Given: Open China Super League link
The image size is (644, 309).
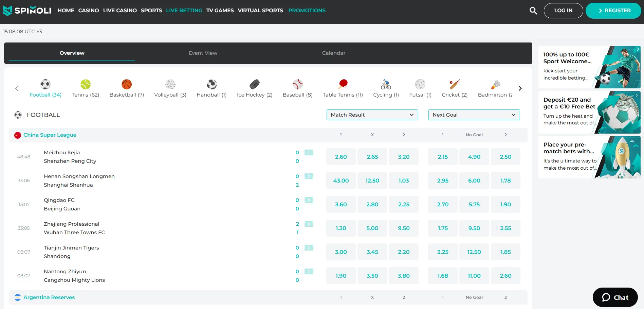Looking at the screenshot, I should coord(50,135).
